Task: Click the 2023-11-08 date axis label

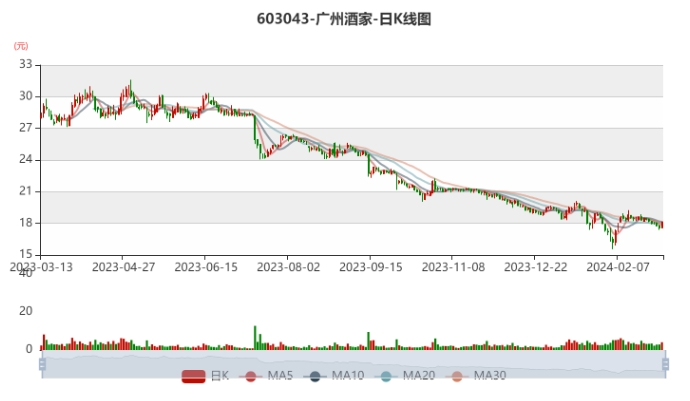Action: [453, 267]
